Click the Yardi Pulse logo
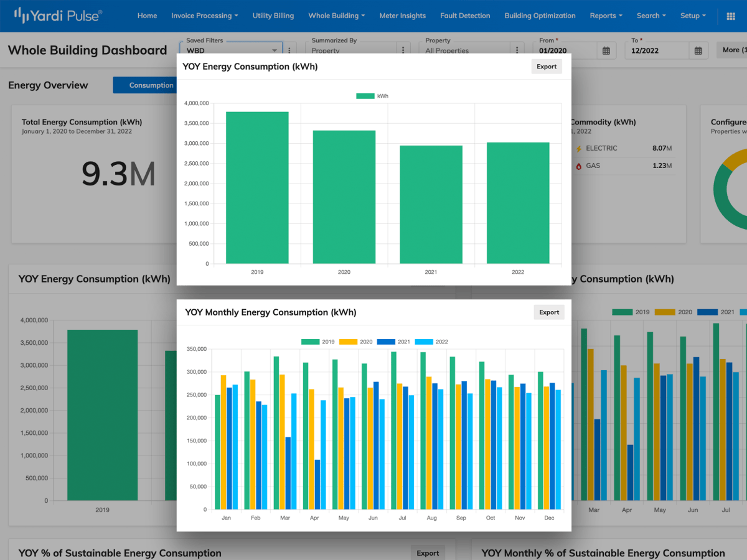747x560 pixels. [59, 16]
